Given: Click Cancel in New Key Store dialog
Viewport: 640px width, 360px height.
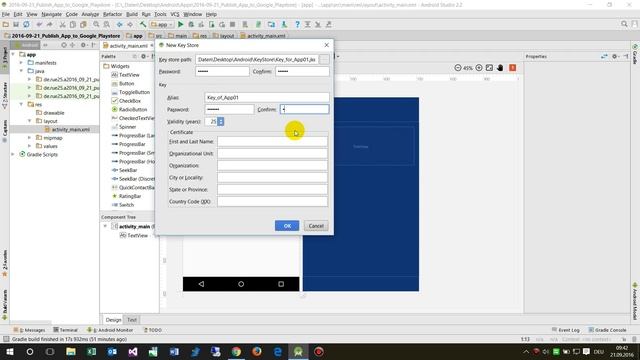Looking at the screenshot, I should (316, 226).
